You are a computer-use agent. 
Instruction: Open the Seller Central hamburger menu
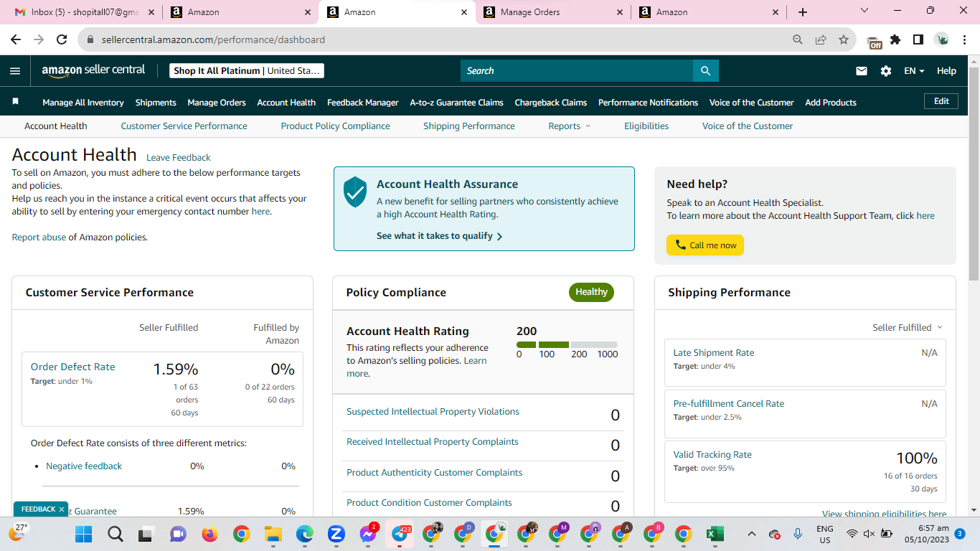(15, 71)
